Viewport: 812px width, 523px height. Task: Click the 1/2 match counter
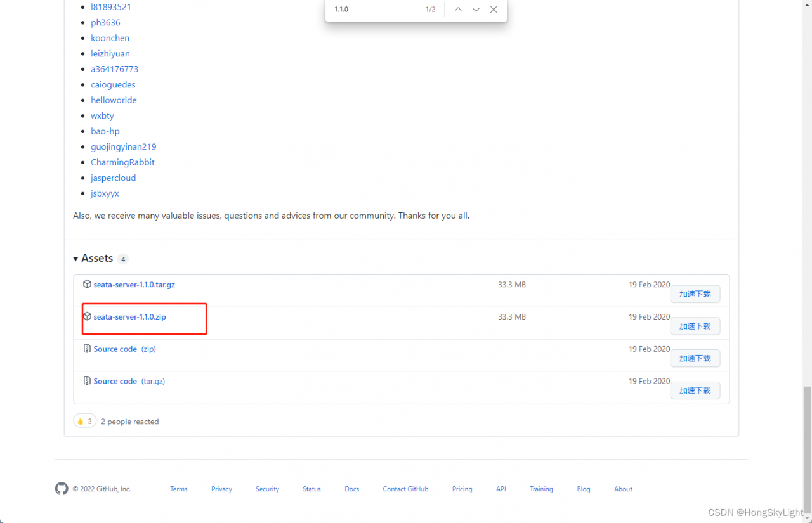pos(430,10)
